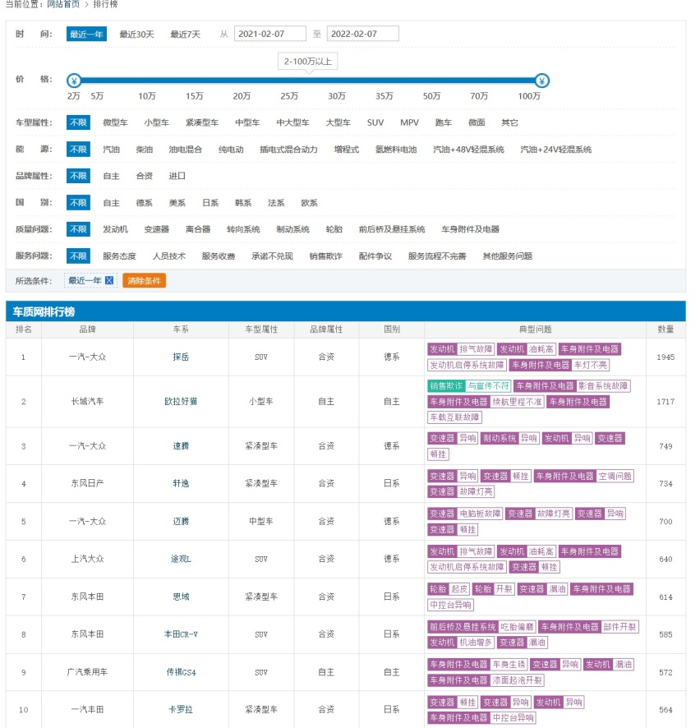Open the 速腾 car series link
The height and width of the screenshot is (728, 700).
pyautogui.click(x=181, y=446)
